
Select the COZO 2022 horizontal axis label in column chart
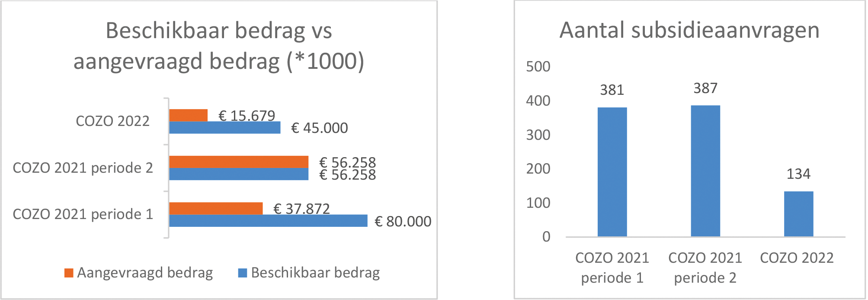797,258
